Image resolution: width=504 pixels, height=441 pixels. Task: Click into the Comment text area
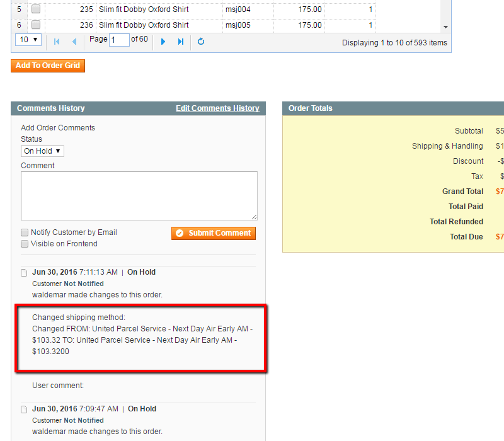point(139,196)
